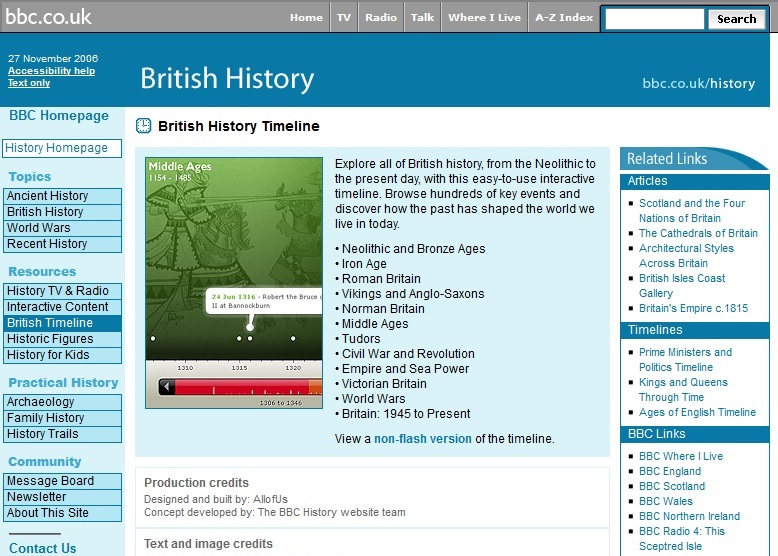
Task: Click the bbc.co.uk logo
Action: tap(48, 17)
